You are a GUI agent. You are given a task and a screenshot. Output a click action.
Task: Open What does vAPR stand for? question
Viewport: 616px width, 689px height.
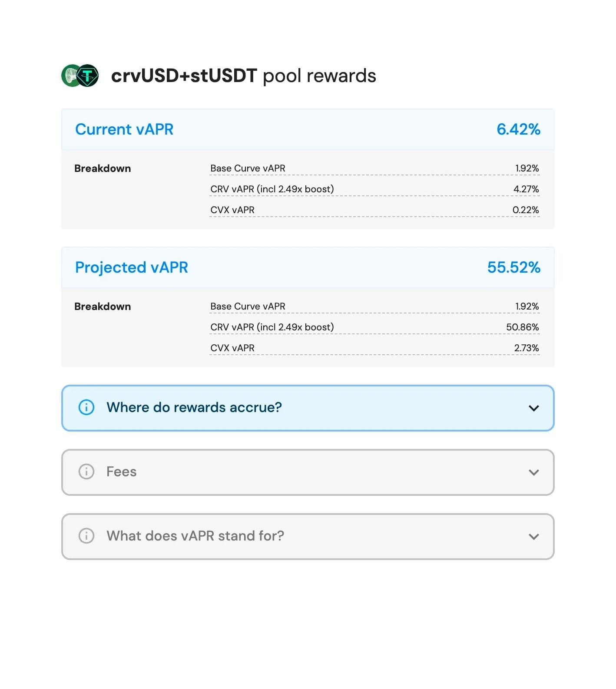tap(195, 536)
